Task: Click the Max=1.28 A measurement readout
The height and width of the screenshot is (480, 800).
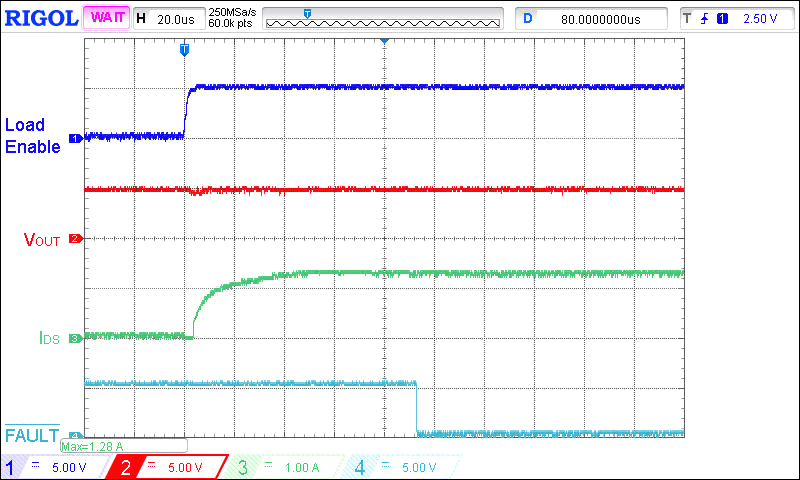Action: 92,446
